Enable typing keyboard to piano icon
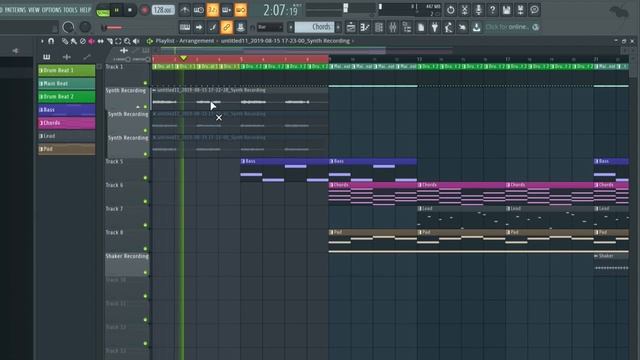 tap(185, 27)
